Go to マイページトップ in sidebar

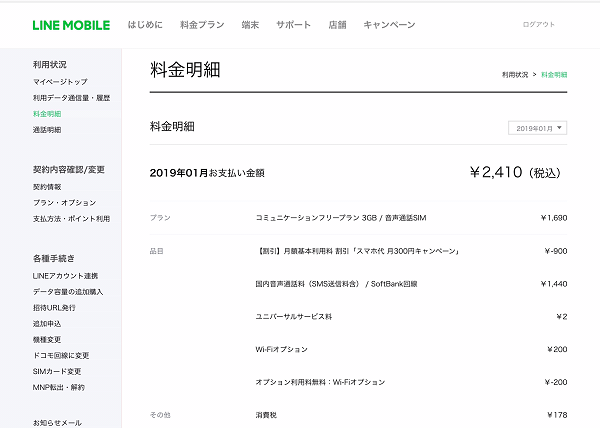60,82
